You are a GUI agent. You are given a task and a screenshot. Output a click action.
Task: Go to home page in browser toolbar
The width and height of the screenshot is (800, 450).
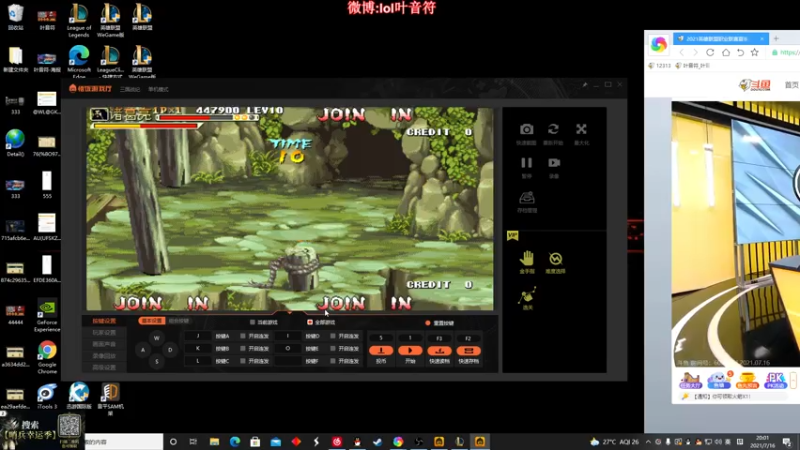726,52
